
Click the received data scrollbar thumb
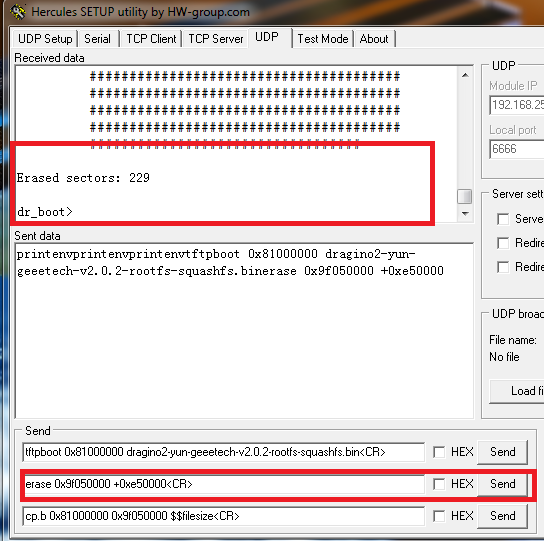465,196
